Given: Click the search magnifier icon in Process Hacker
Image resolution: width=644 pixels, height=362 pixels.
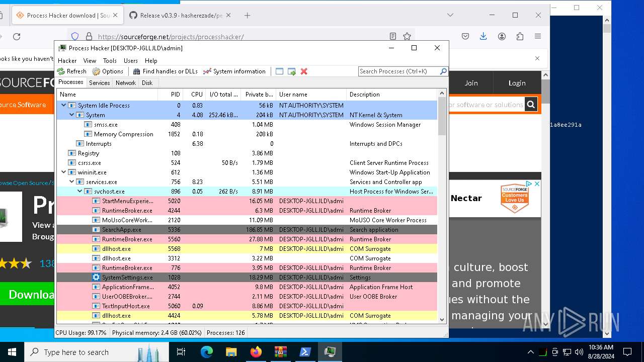Looking at the screenshot, I should (x=443, y=71).
